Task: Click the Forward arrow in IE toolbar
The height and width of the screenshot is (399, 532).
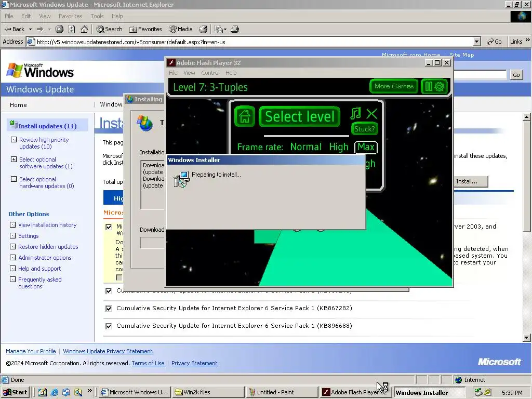Action: coord(40,29)
